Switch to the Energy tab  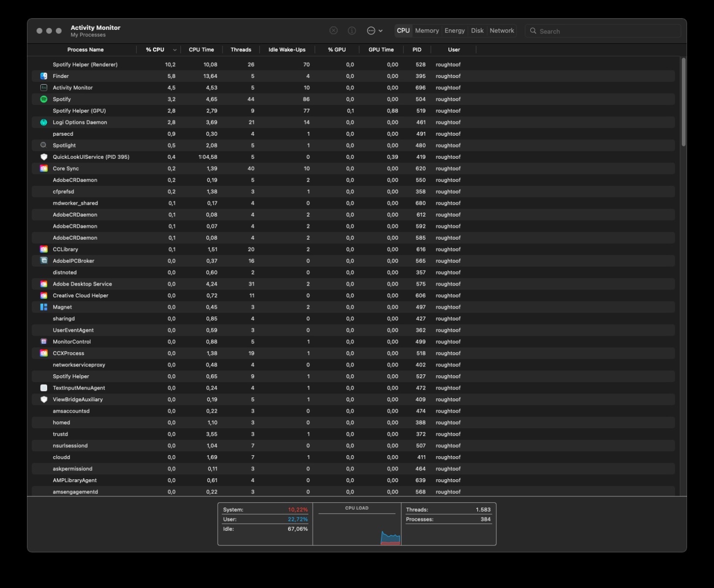click(455, 30)
